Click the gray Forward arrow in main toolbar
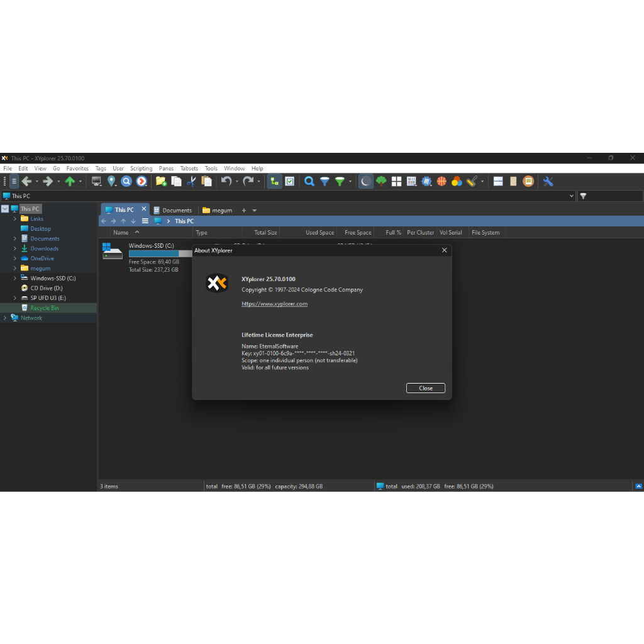644x644 pixels. [x=48, y=182]
